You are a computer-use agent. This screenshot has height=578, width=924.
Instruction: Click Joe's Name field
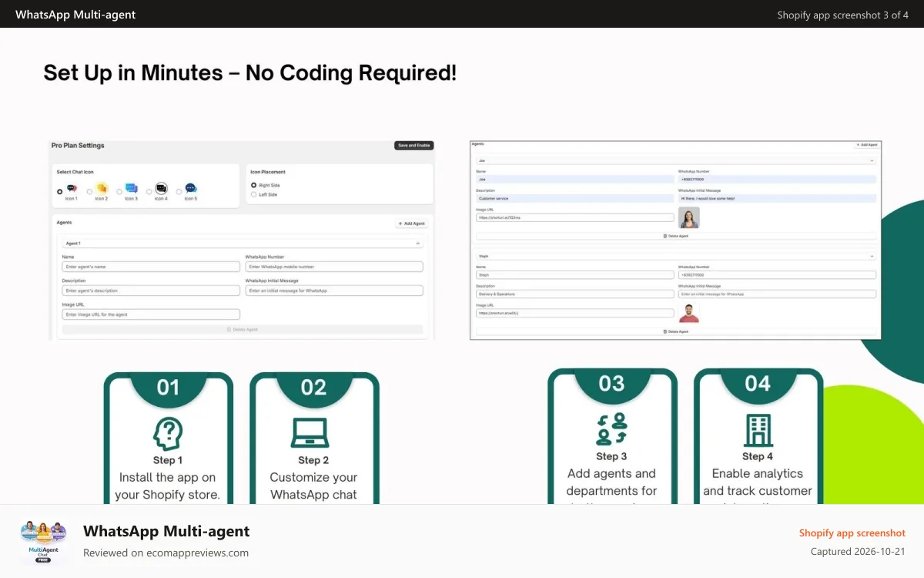click(x=575, y=179)
